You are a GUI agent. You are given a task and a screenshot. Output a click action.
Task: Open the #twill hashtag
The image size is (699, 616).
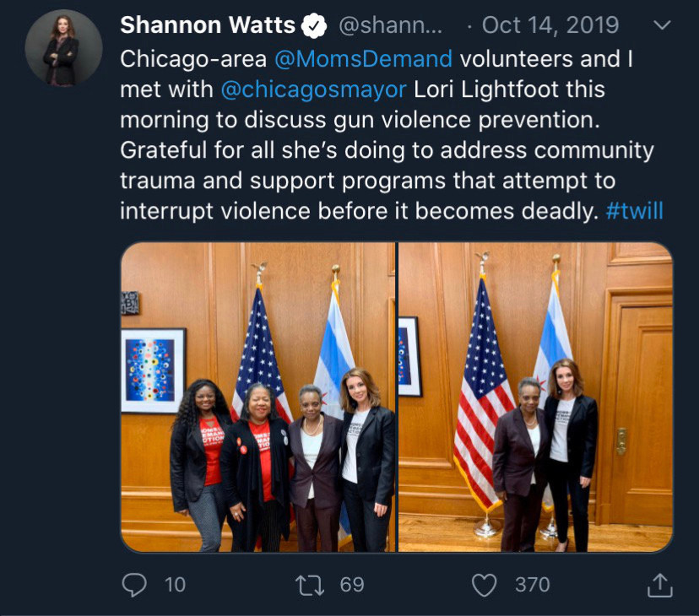tap(635, 211)
